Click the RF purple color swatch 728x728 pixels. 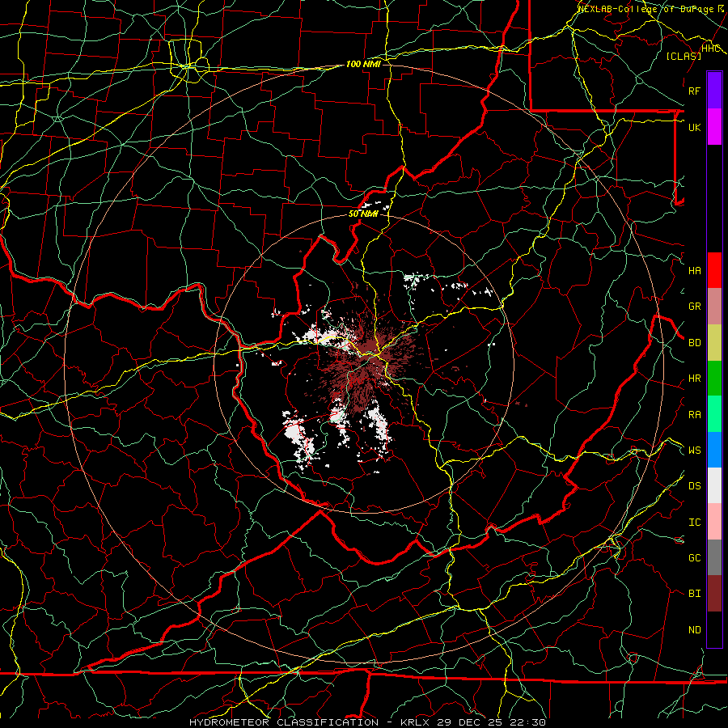coord(714,91)
